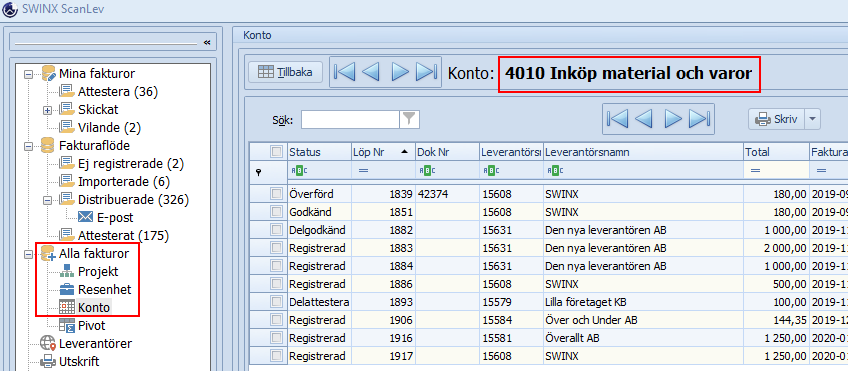Select the Lilla företaget KB cell
848x371 pixels.
tap(643, 302)
